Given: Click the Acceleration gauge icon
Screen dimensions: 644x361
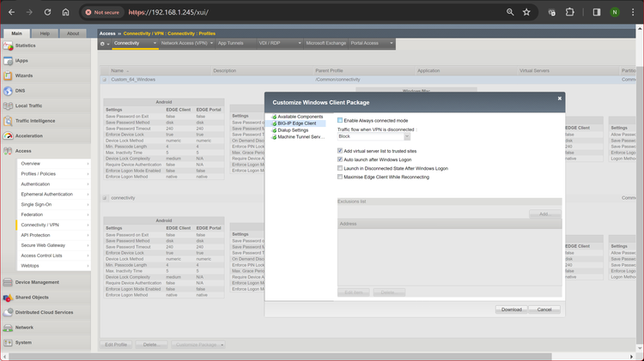Looking at the screenshot, I should click(x=9, y=135).
